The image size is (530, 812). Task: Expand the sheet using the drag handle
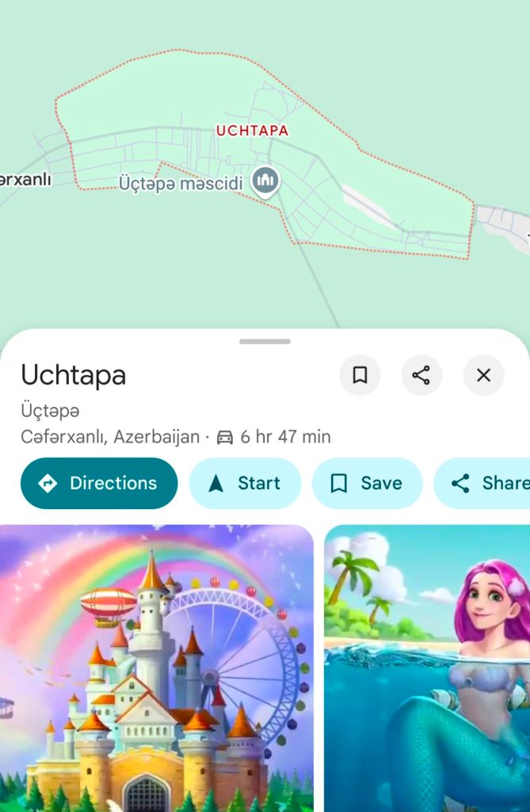click(x=265, y=342)
